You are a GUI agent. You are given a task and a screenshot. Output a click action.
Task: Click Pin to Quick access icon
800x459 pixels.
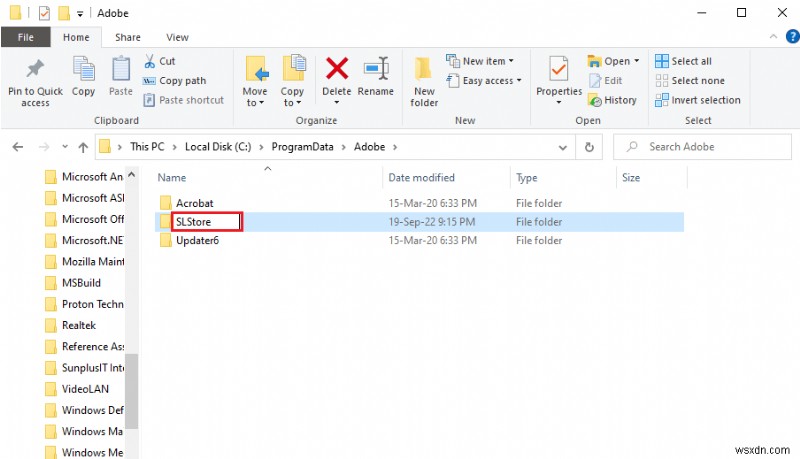tap(35, 69)
